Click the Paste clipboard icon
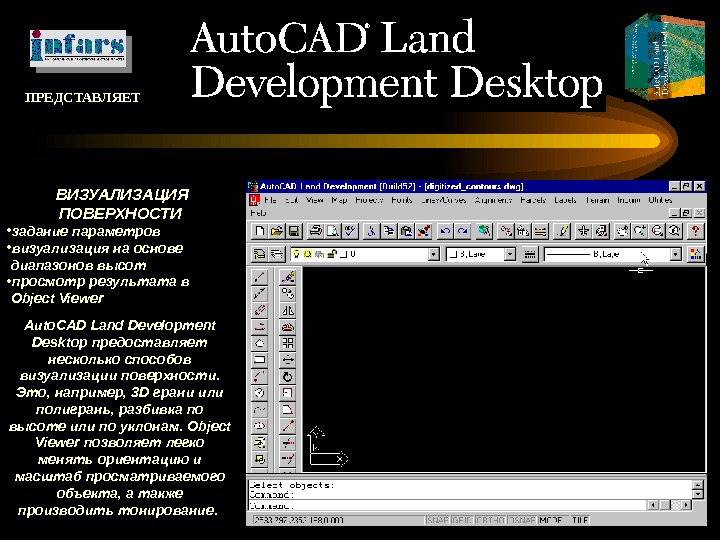This screenshot has height=540, width=720. click(x=406, y=231)
